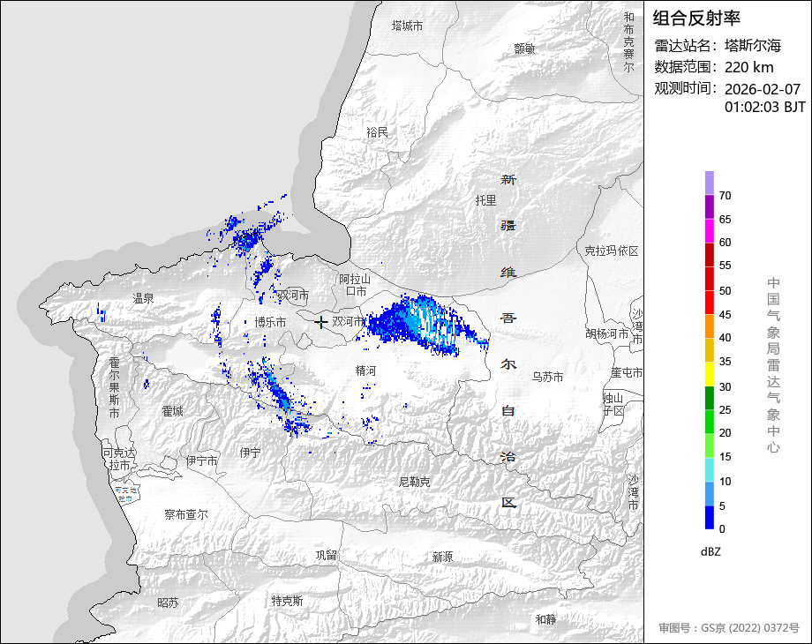Click the 察布查尔 map label
The height and width of the screenshot is (644, 812).
pos(186,514)
